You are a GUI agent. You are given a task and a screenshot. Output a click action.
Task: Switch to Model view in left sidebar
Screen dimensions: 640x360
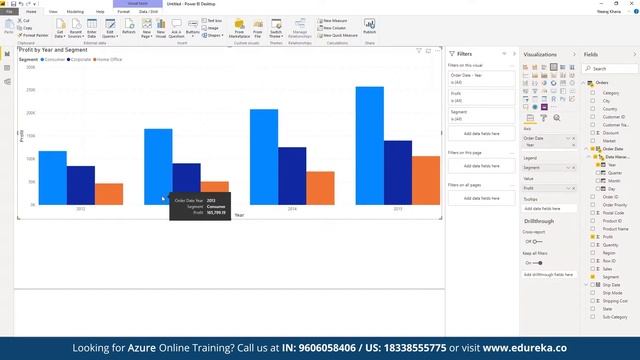(x=7, y=82)
